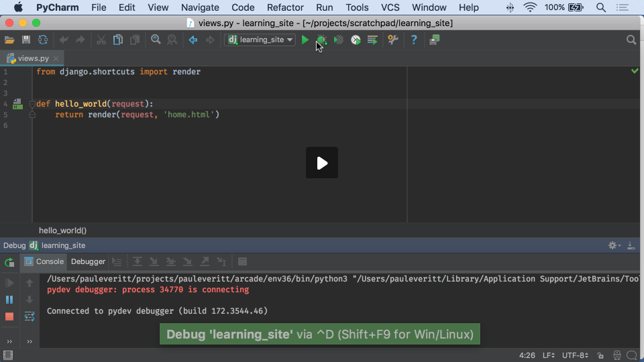This screenshot has height=362, width=644.
Task: Open Help with the question mark icon
Action: pos(414,40)
